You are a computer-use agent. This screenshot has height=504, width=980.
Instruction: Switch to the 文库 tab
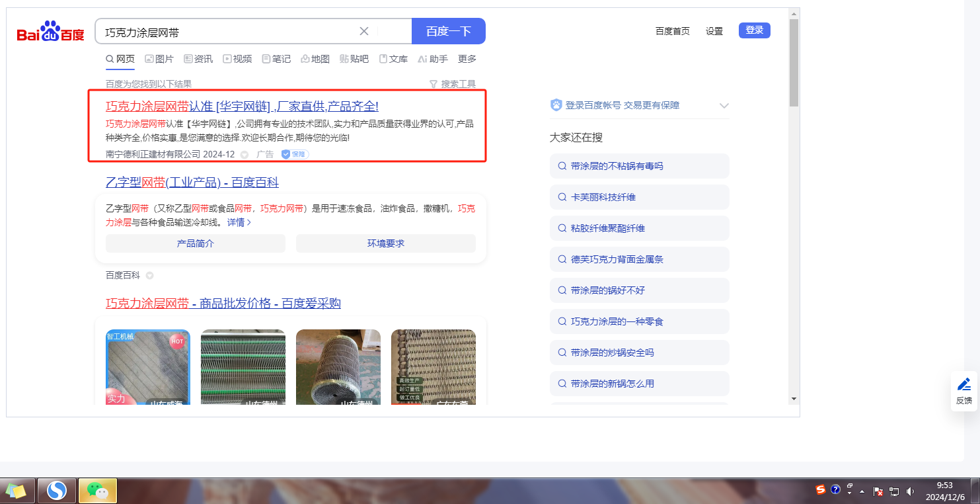click(393, 59)
